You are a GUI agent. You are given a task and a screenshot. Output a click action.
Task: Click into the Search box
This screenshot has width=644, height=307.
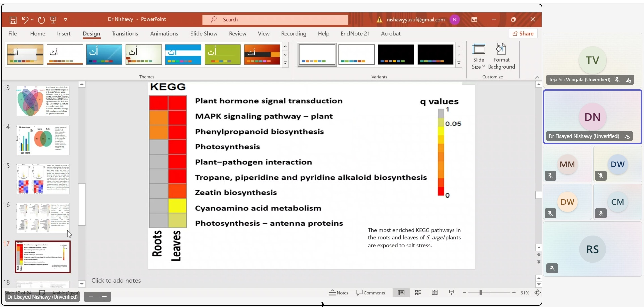[x=275, y=20]
